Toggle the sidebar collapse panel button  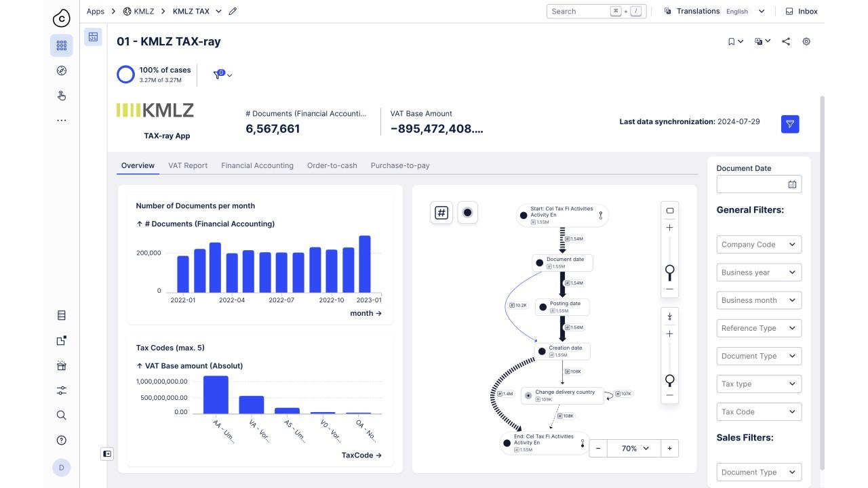(107, 454)
